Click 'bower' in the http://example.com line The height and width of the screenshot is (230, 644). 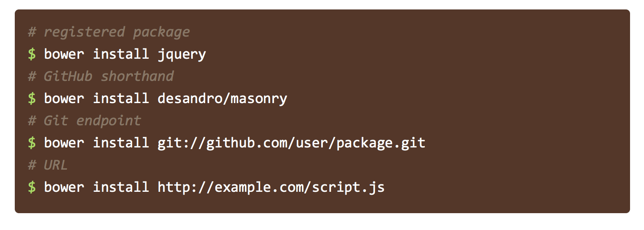click(64, 187)
